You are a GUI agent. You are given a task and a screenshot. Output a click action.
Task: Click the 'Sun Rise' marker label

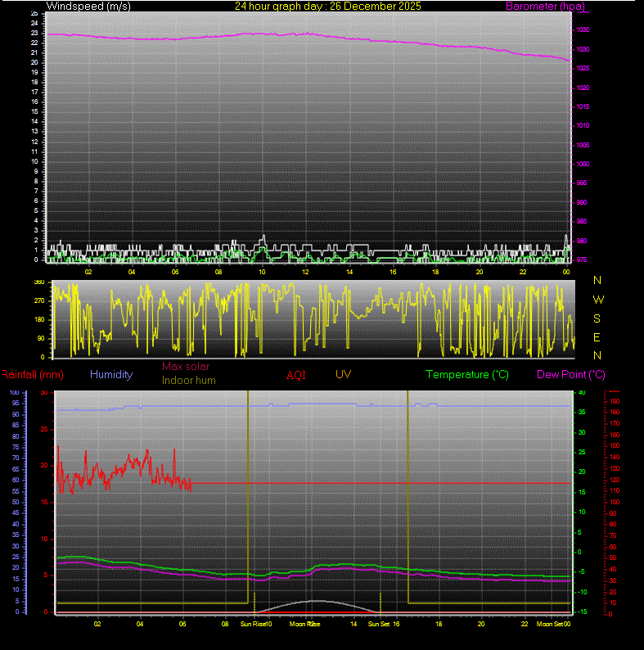click(252, 624)
